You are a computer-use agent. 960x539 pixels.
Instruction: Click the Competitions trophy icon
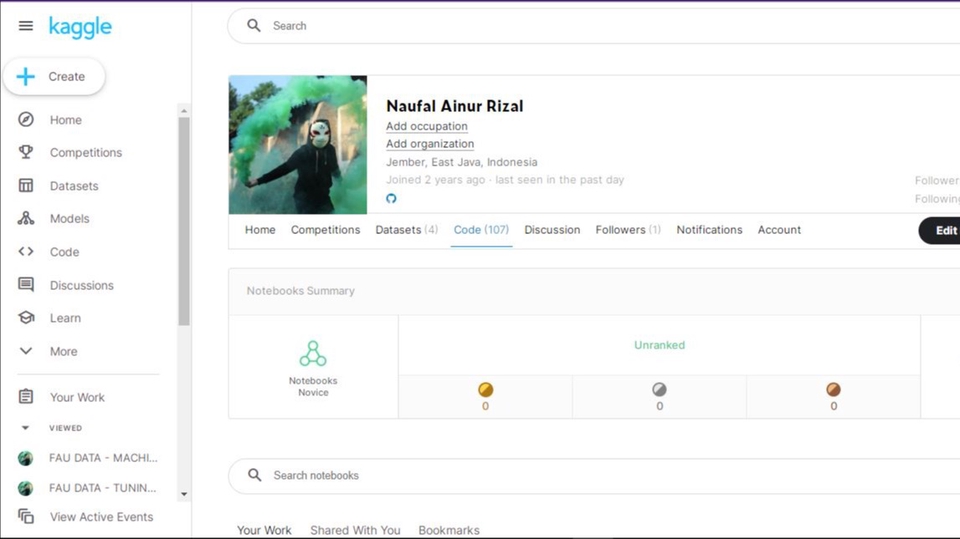click(26, 152)
